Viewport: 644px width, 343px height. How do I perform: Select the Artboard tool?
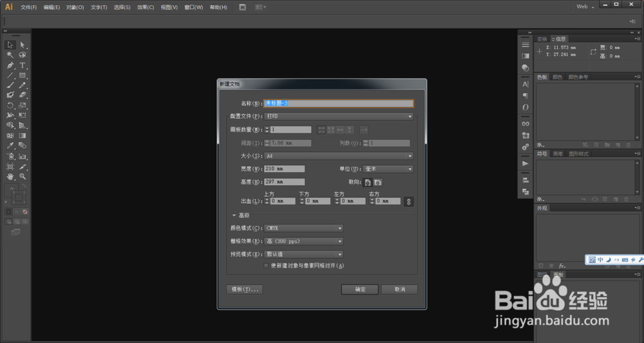point(10,166)
